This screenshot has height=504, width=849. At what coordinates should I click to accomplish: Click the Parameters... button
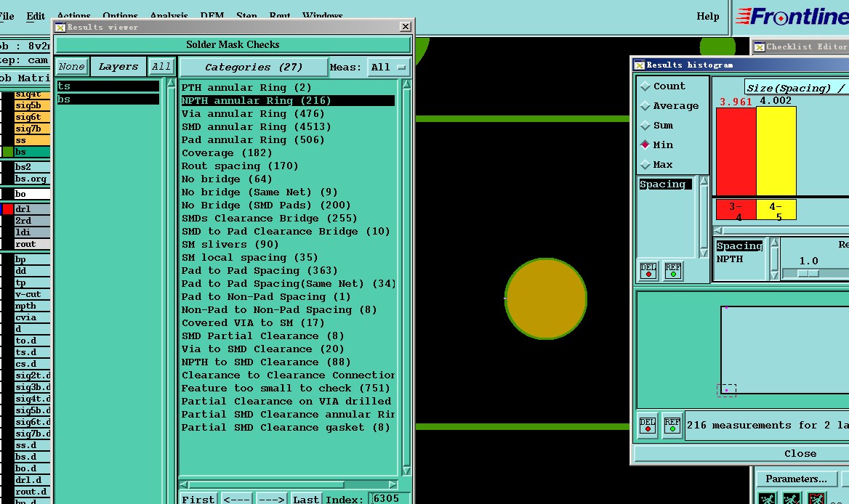796,479
